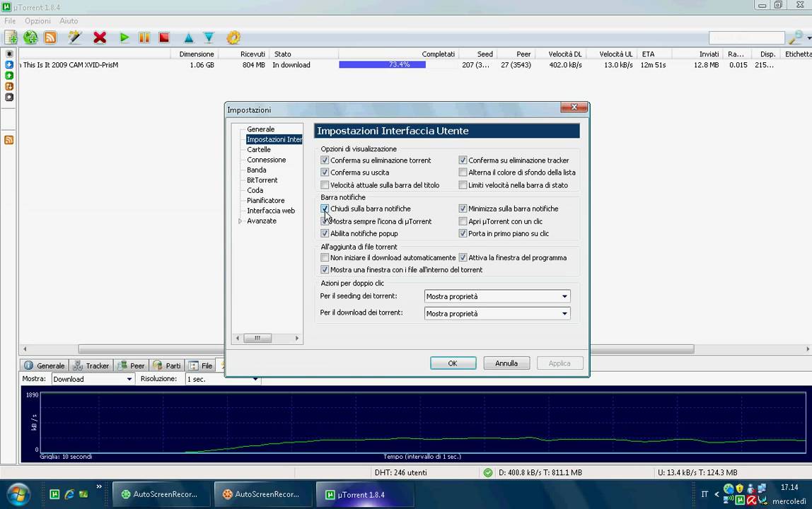
Task: Click the green network status icon in the status bar
Action: click(x=488, y=472)
